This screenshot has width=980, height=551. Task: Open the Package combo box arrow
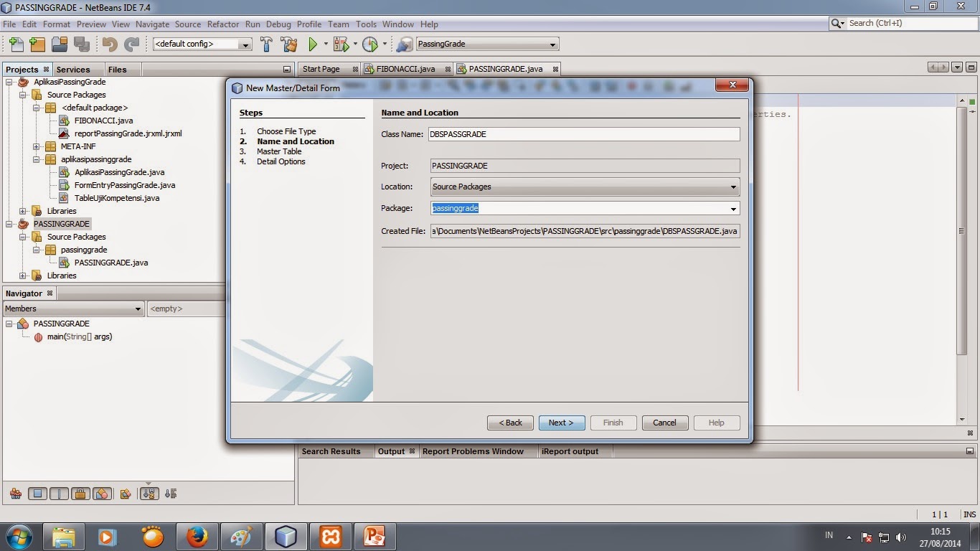(x=733, y=209)
